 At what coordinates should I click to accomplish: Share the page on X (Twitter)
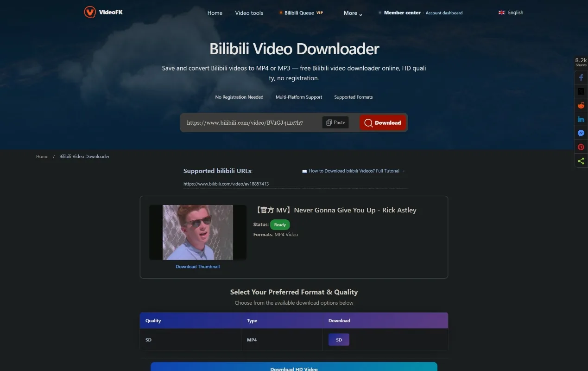[581, 91]
